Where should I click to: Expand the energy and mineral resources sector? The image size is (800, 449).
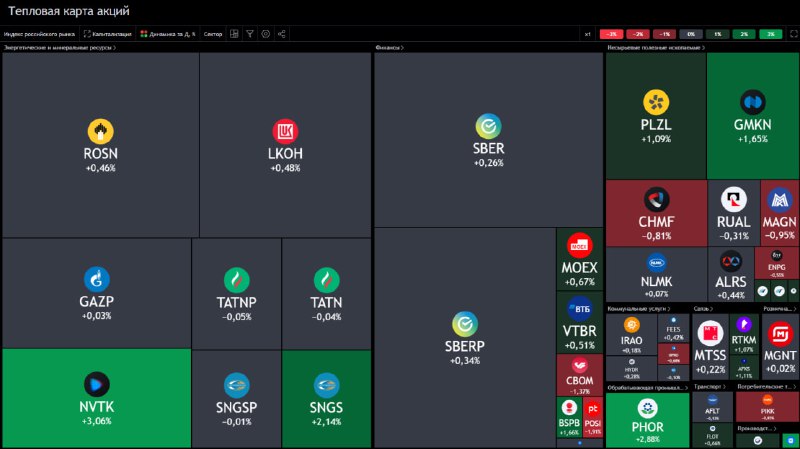[60, 47]
